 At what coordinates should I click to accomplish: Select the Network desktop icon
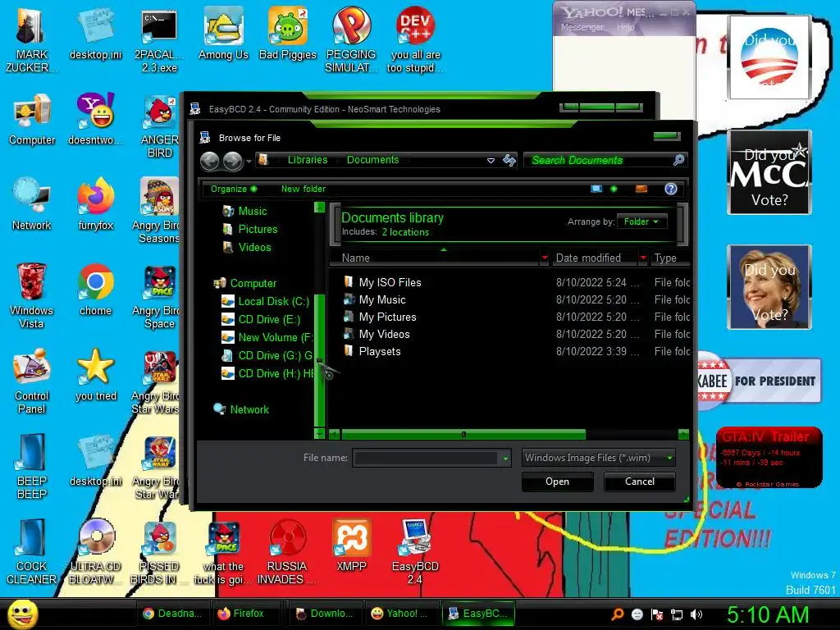[32, 204]
